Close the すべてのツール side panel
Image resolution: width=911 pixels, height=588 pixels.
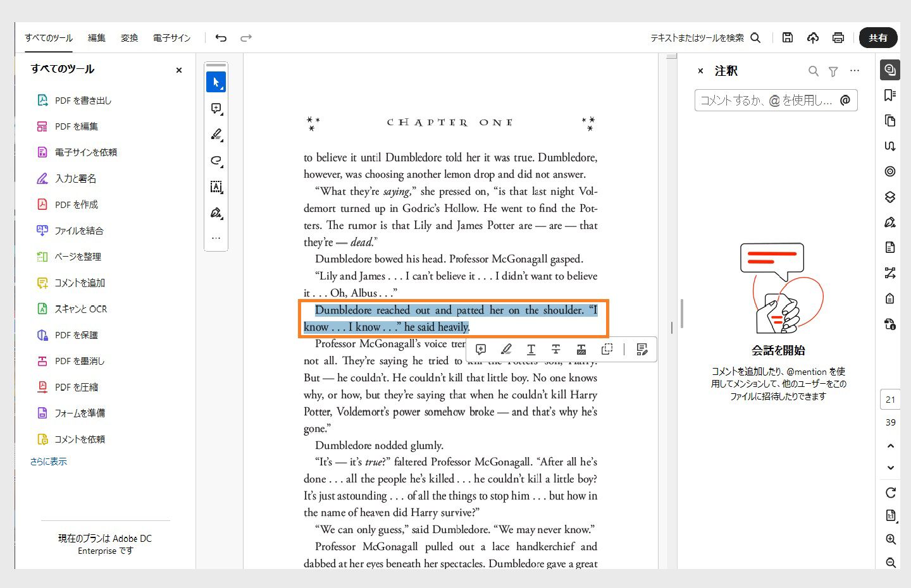pos(179,70)
